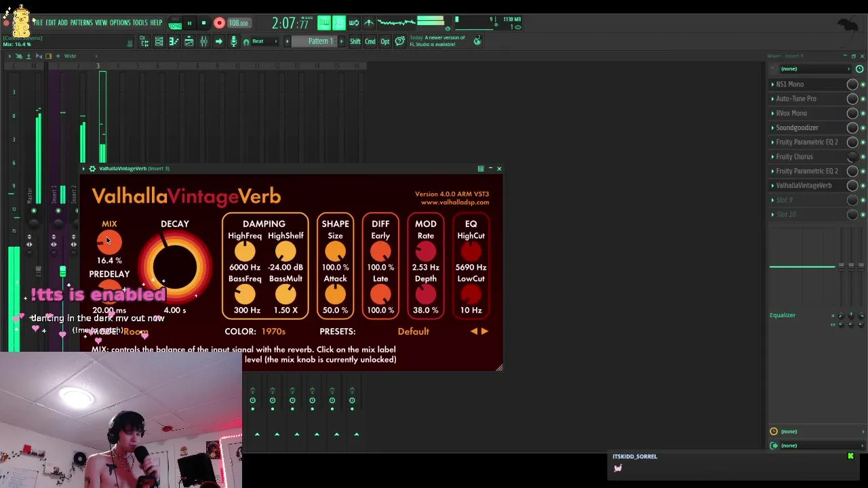Click the grid icon in ValhallaVintageVerb title bar
This screenshot has width=868, height=488.
tap(481, 169)
